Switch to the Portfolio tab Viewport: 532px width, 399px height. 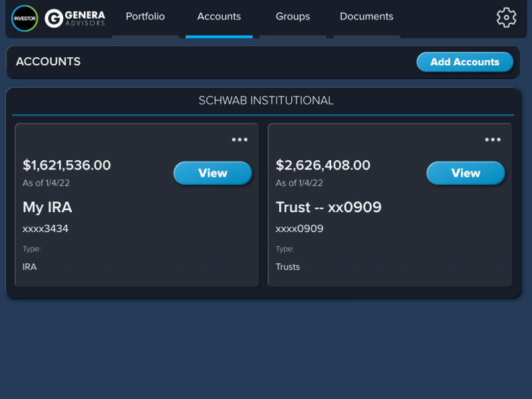coord(145,17)
